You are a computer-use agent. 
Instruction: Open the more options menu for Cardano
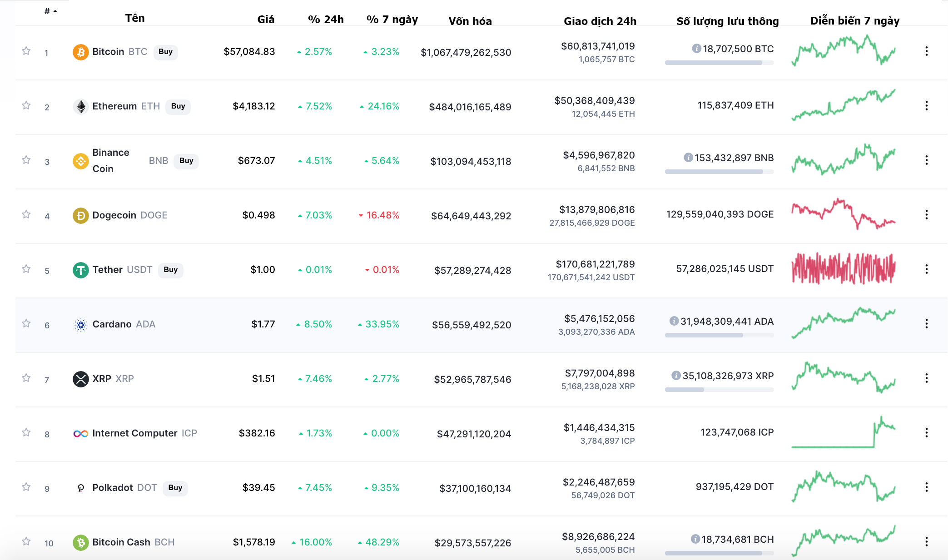click(x=926, y=324)
